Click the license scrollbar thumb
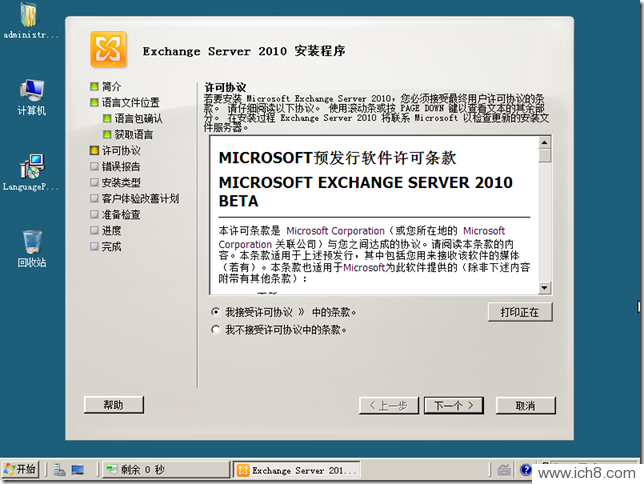 click(545, 155)
